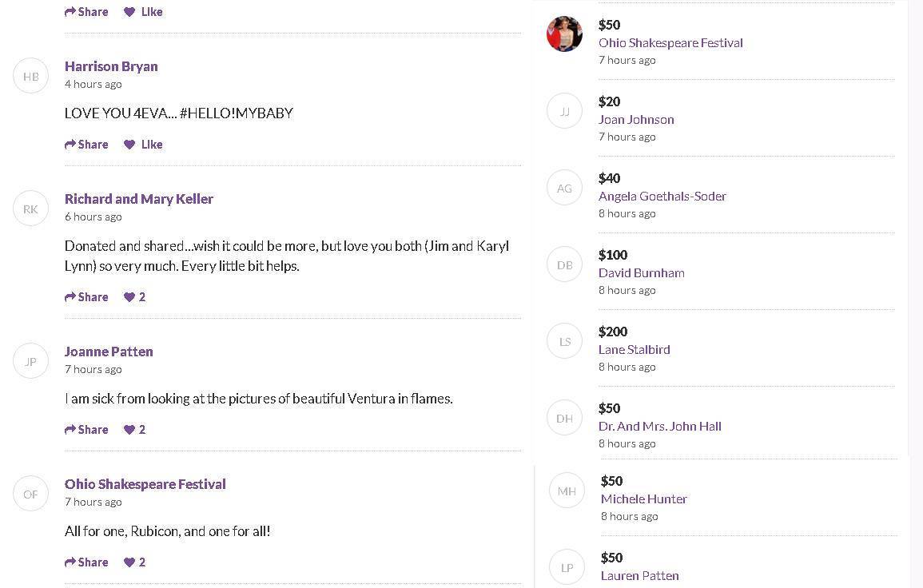The image size is (923, 588).
Task: Click the JJ donor avatar circle
Action: point(564,111)
